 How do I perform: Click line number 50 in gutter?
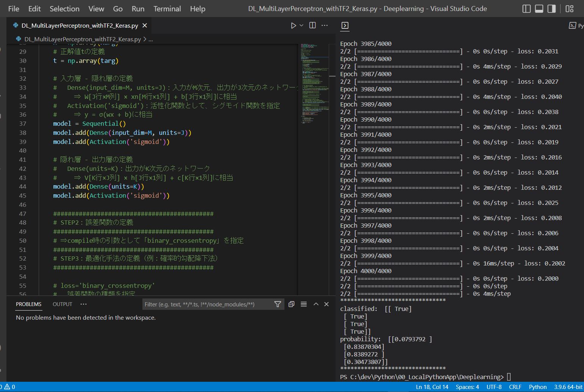coord(23,241)
